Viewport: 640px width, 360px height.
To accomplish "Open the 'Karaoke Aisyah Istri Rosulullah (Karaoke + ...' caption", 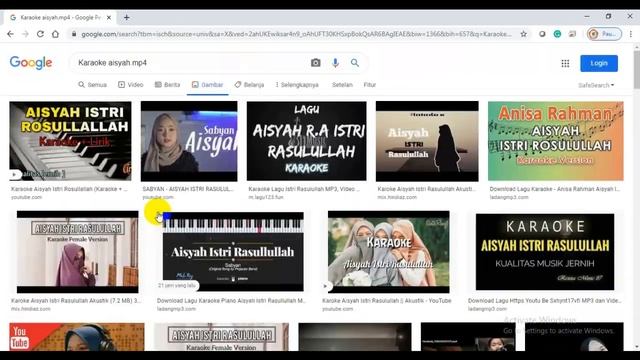I will click(x=69, y=189).
